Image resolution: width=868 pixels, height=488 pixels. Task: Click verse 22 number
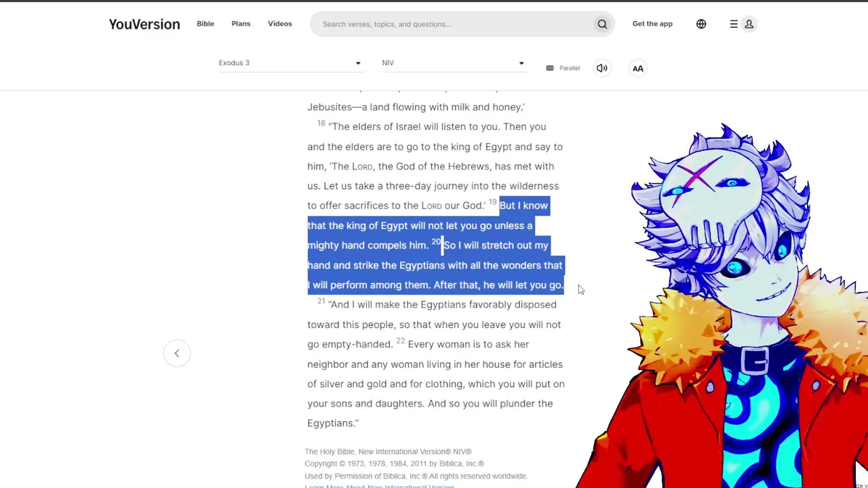[400, 341]
